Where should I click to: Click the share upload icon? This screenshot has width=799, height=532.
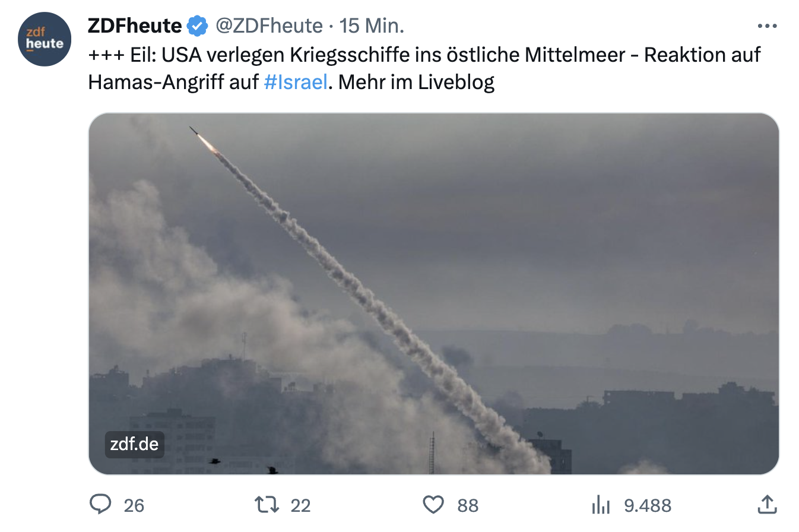point(768,504)
